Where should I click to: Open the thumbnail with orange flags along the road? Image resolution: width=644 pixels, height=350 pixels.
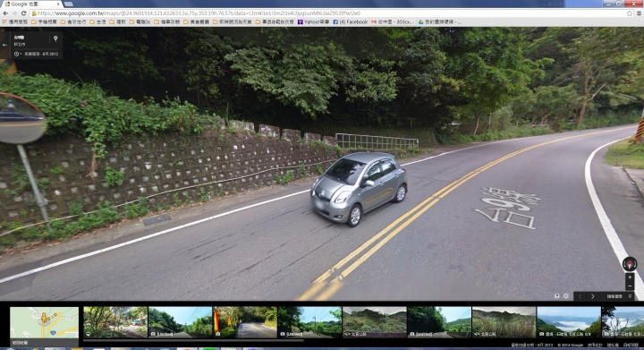245,322
